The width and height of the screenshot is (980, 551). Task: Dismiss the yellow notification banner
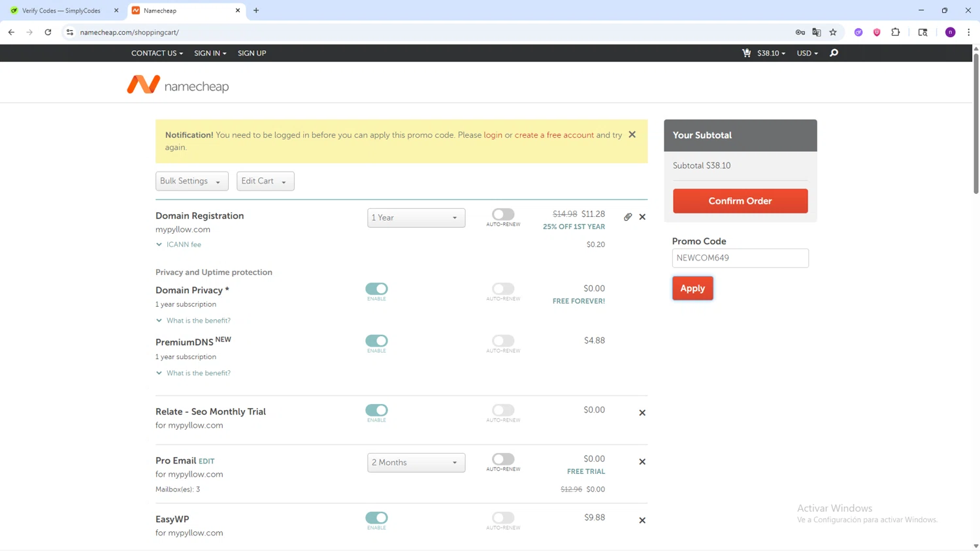632,134
